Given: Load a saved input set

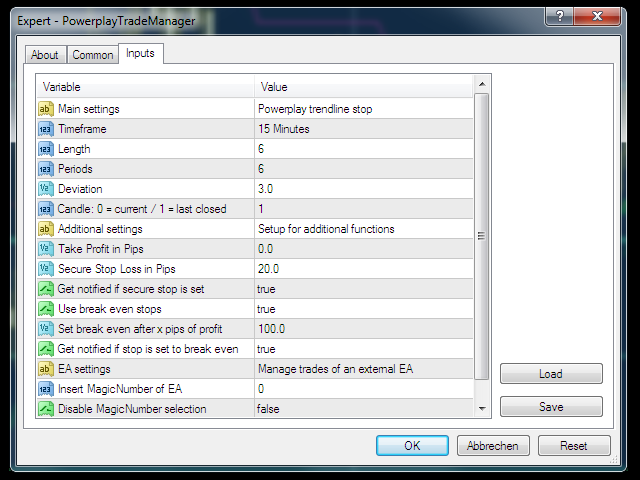Looking at the screenshot, I should pyautogui.click(x=551, y=373).
